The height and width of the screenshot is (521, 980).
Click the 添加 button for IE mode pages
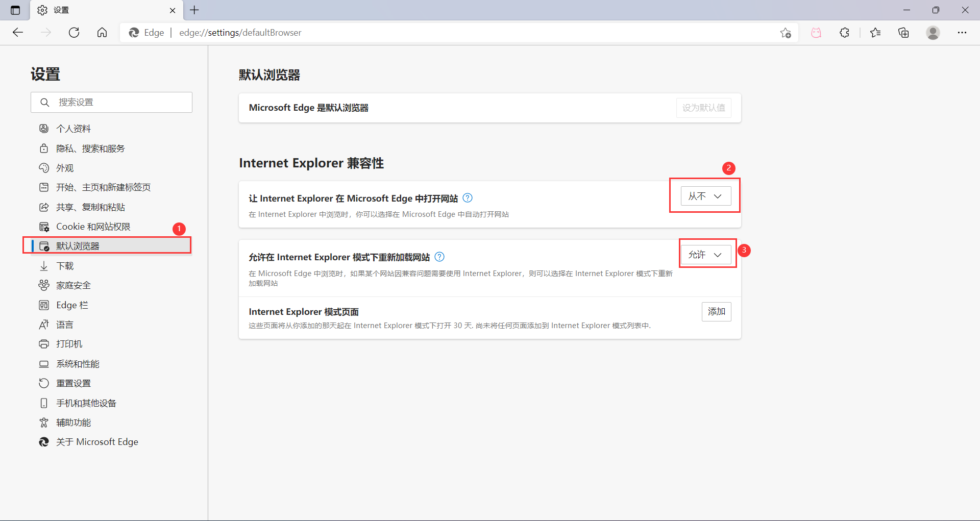pyautogui.click(x=717, y=312)
